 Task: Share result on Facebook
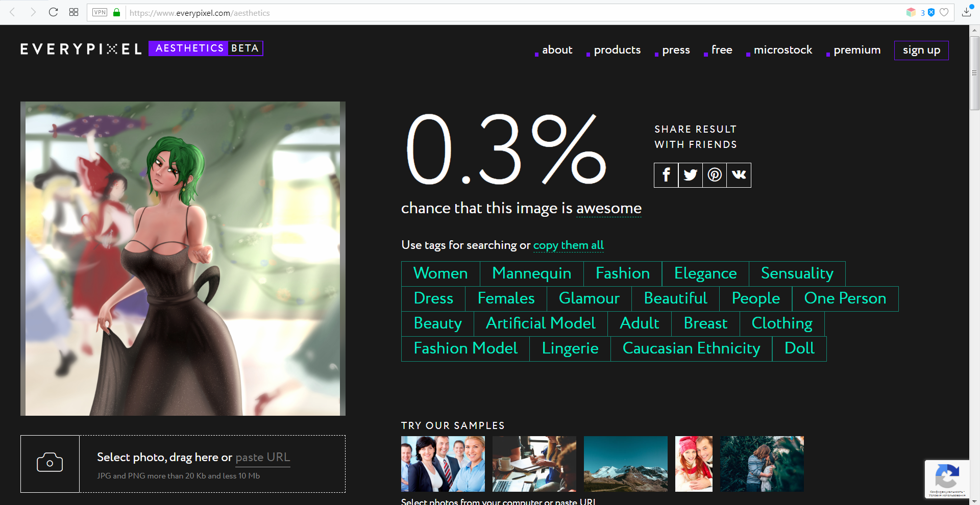pos(666,175)
